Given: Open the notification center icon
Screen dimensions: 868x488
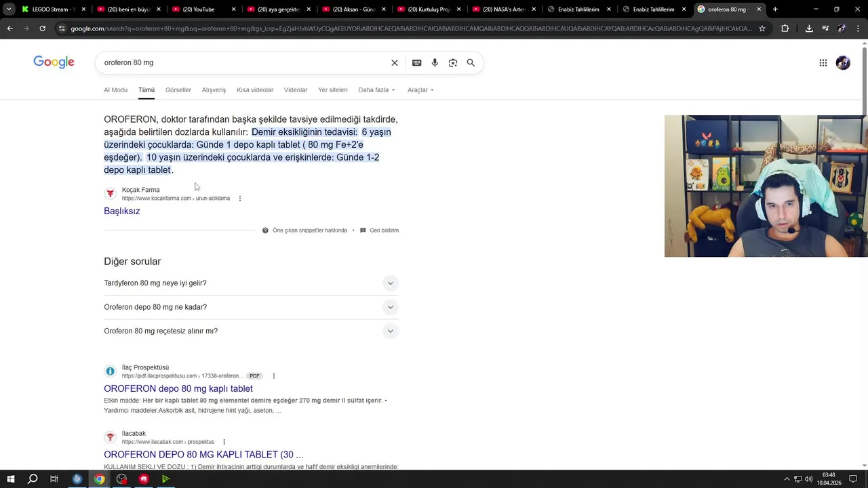Looking at the screenshot, I should coord(853,479).
